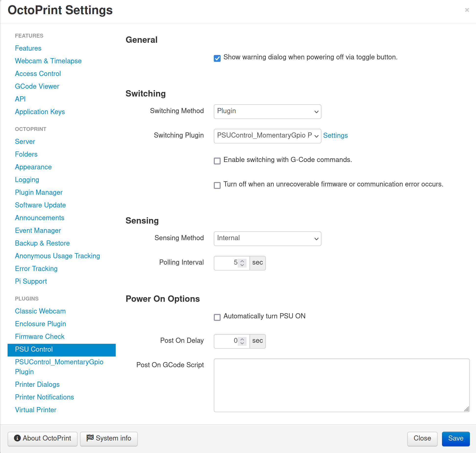Open Settings link next to Switching Plugin
476x453 pixels.
coord(335,135)
